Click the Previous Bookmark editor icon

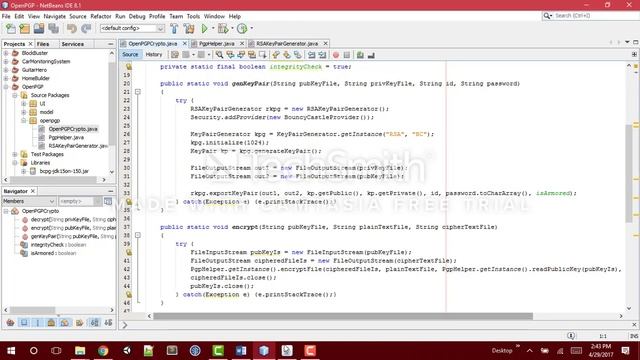pos(276,55)
